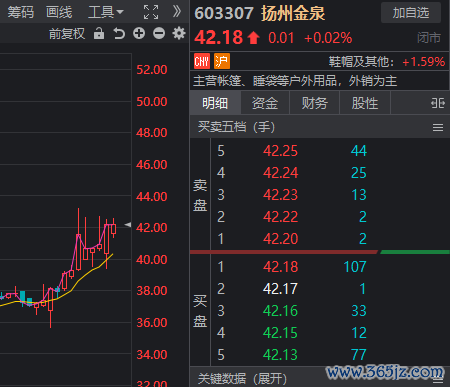Open the 工具 dropdown menu

105,12
